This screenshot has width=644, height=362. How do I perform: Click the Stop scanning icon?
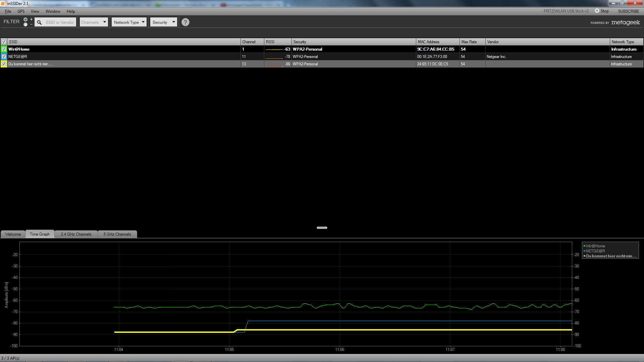pyautogui.click(x=597, y=11)
